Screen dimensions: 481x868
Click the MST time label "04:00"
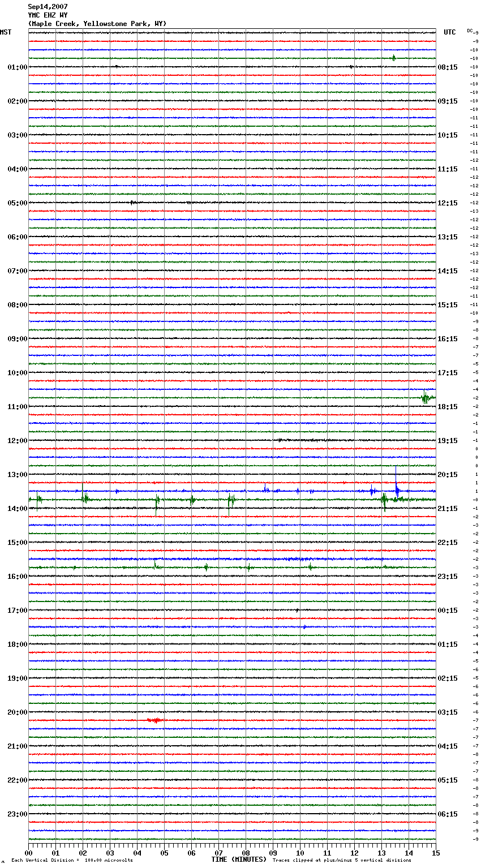18,169
